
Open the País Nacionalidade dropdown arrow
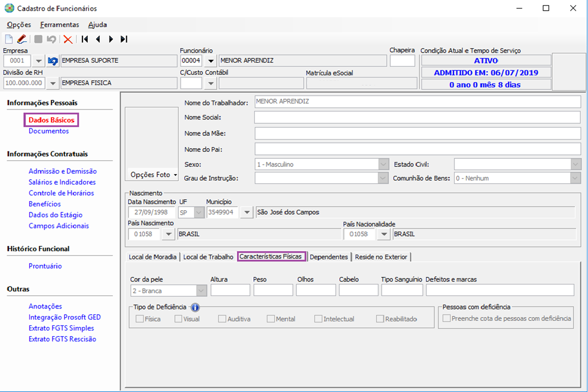coord(384,234)
